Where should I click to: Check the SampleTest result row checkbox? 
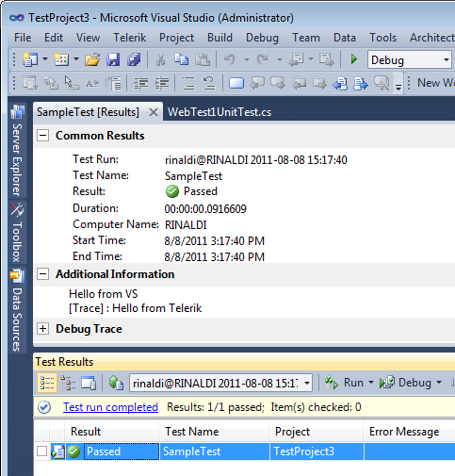point(41,451)
